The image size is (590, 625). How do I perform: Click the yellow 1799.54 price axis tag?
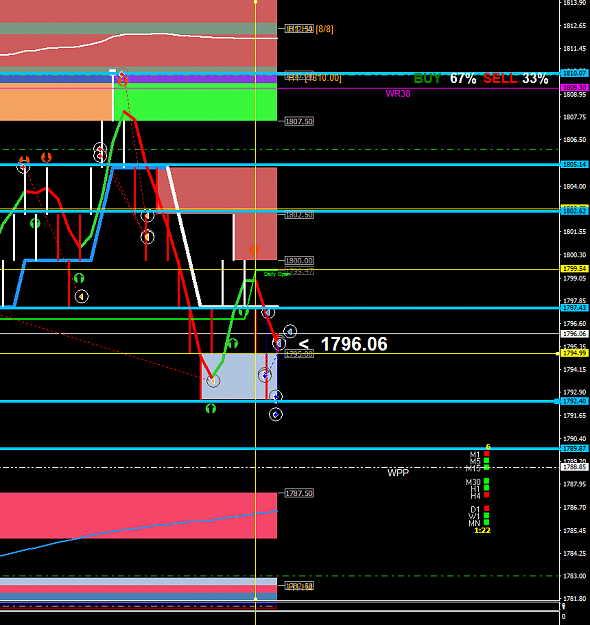(x=574, y=269)
